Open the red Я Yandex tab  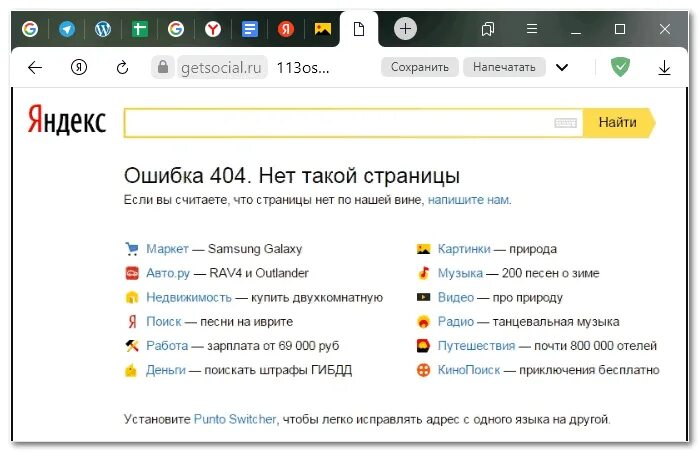pos(286,29)
